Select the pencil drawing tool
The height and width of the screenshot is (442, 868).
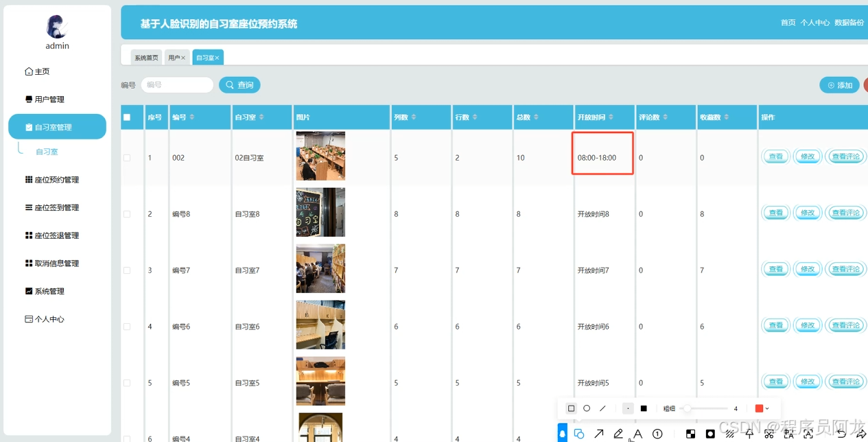point(618,434)
